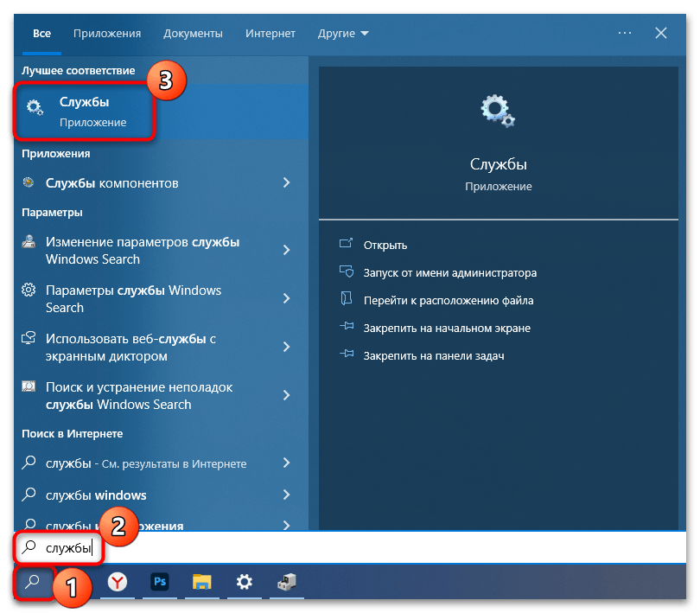The image size is (700, 613).
Task: Click the last taskbar app icon
Action: [x=286, y=582]
